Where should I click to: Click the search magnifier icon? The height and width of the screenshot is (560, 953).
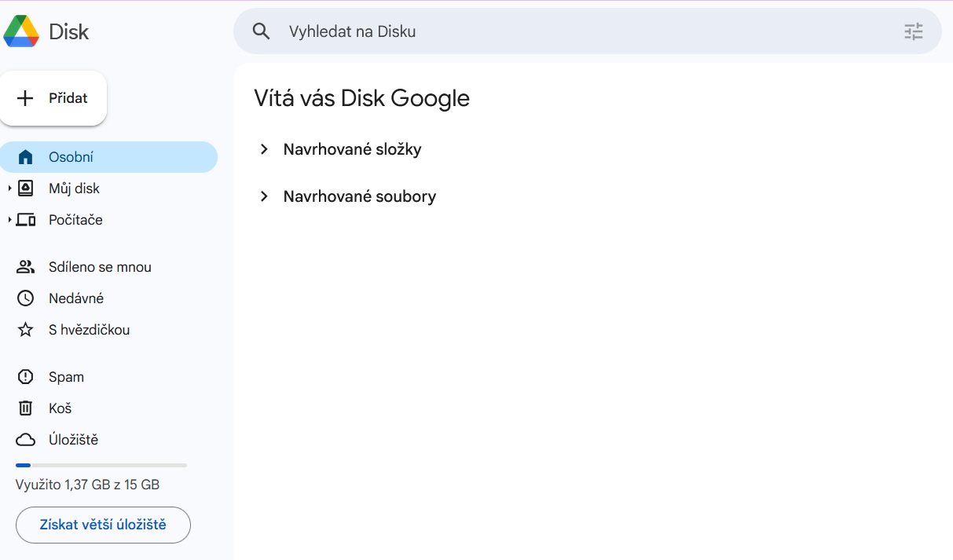point(261,31)
